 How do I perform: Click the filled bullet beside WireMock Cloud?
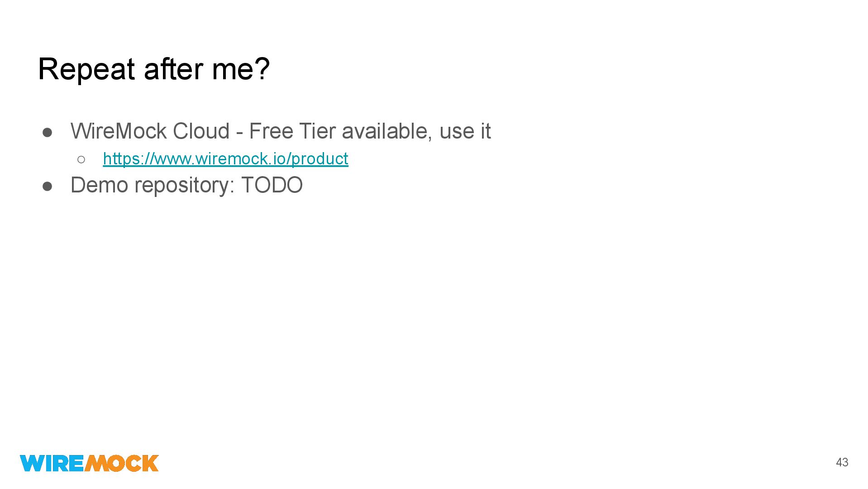coord(48,133)
